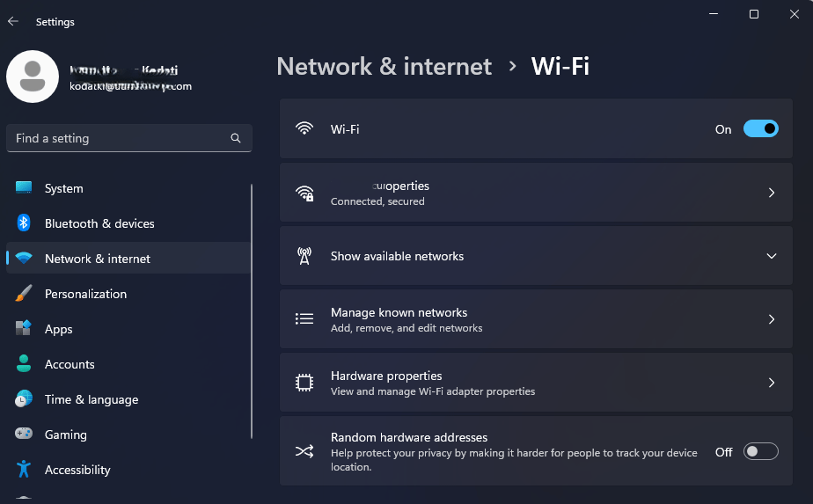The width and height of the screenshot is (813, 504).
Task: Open the connected network properties chevron
Action: click(771, 193)
